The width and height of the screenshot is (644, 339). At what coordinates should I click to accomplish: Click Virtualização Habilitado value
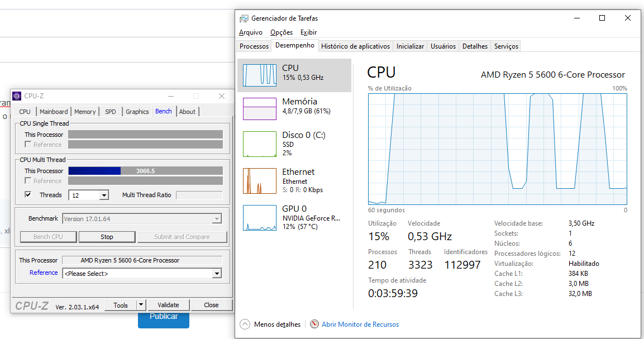click(584, 264)
